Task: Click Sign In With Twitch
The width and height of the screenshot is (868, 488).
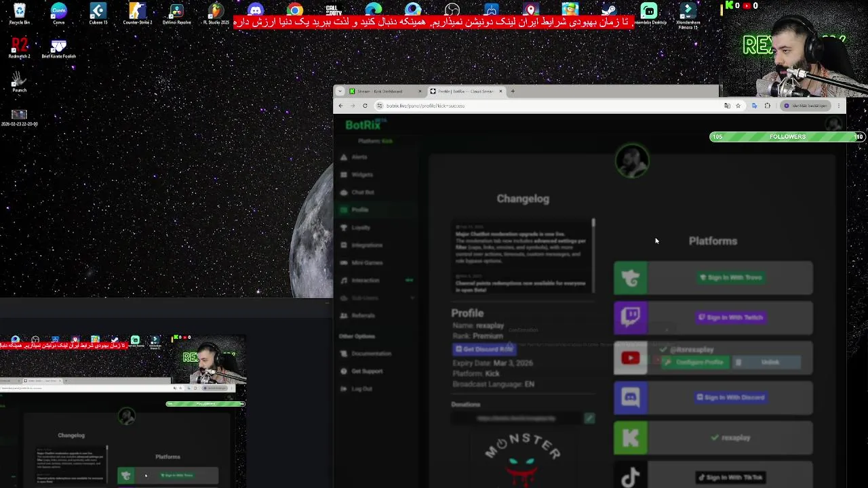Action: click(x=730, y=318)
